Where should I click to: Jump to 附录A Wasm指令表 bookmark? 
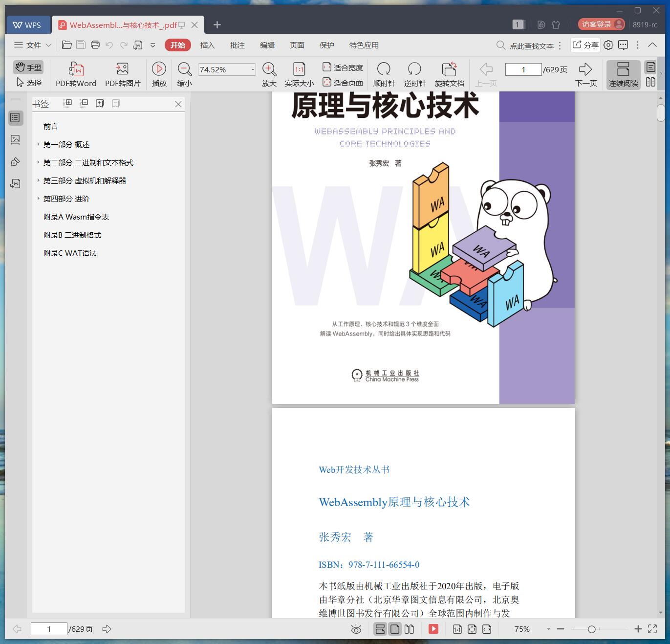point(76,217)
